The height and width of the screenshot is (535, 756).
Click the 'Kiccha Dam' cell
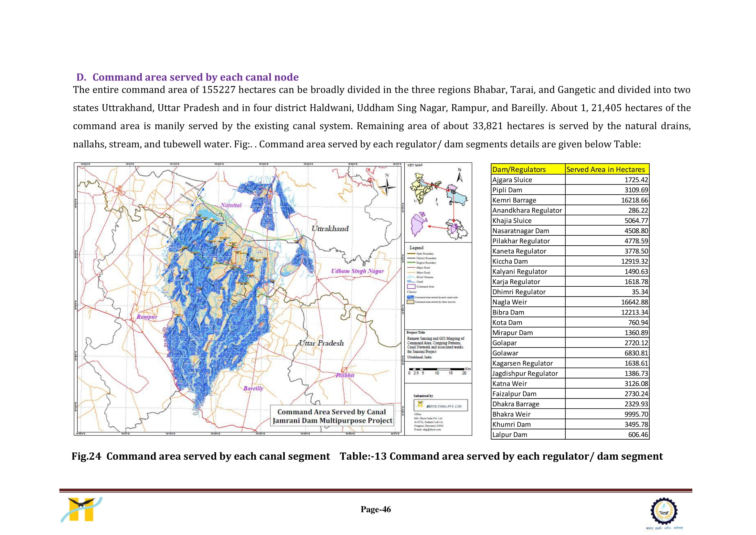pyautogui.click(x=528, y=261)
